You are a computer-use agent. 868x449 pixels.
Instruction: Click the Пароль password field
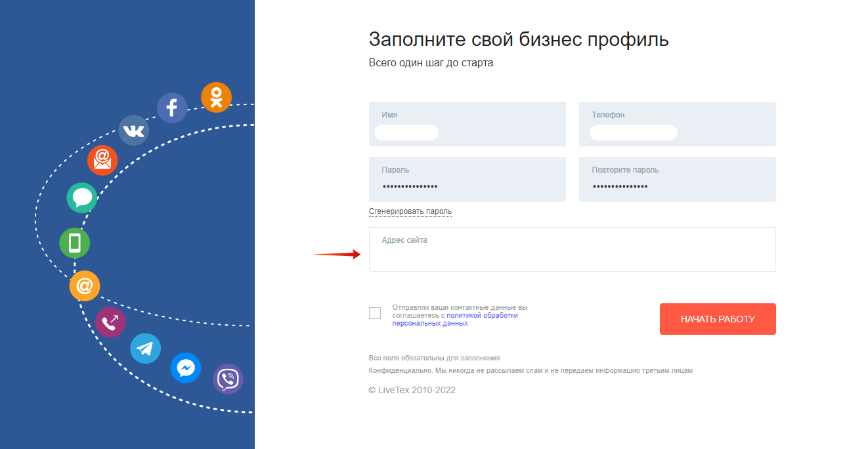click(467, 179)
